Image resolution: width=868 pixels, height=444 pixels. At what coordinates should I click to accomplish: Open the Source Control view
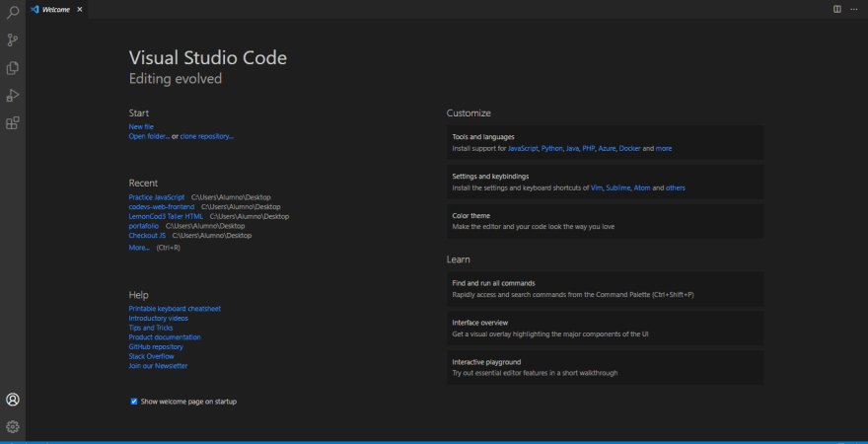click(x=12, y=39)
